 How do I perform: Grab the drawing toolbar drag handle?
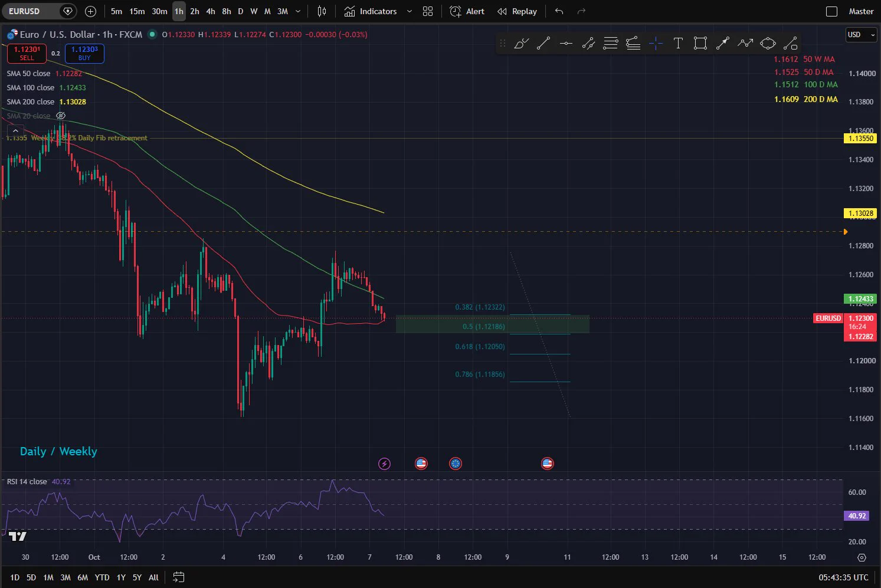coord(503,43)
